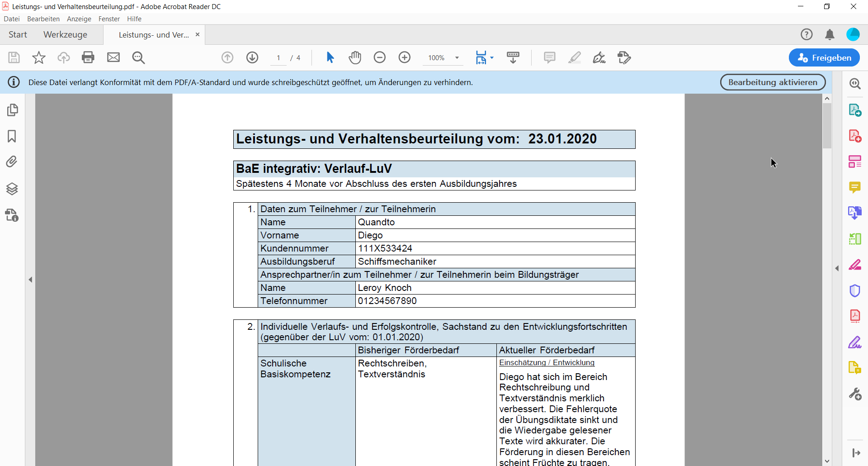Open the Anzeige menu

pos(79,19)
